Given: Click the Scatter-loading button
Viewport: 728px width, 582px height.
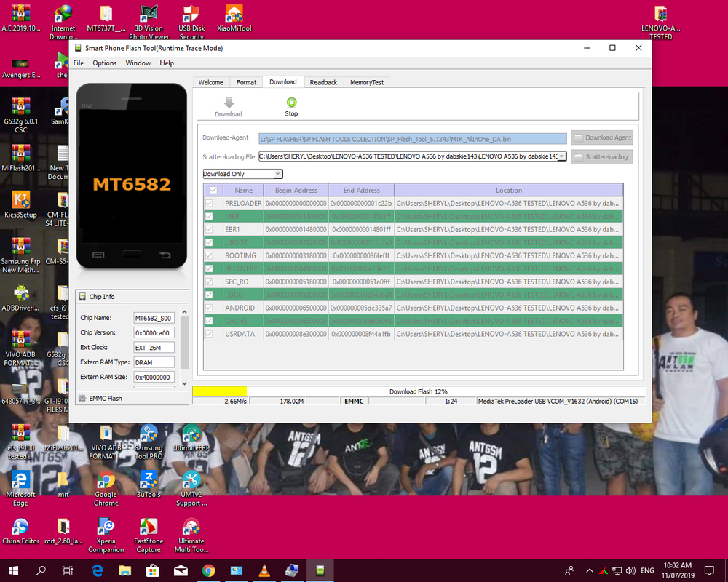Looking at the screenshot, I should [x=602, y=157].
